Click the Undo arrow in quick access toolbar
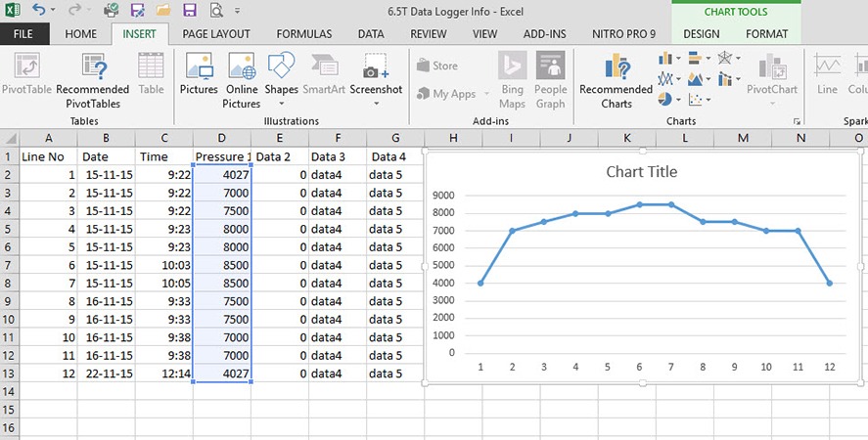 coord(38,11)
